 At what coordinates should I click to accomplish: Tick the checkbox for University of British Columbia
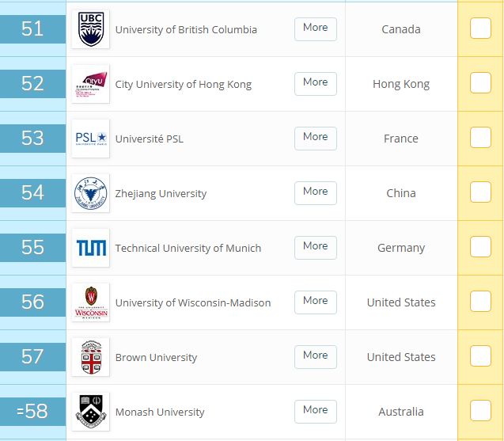pyautogui.click(x=480, y=29)
